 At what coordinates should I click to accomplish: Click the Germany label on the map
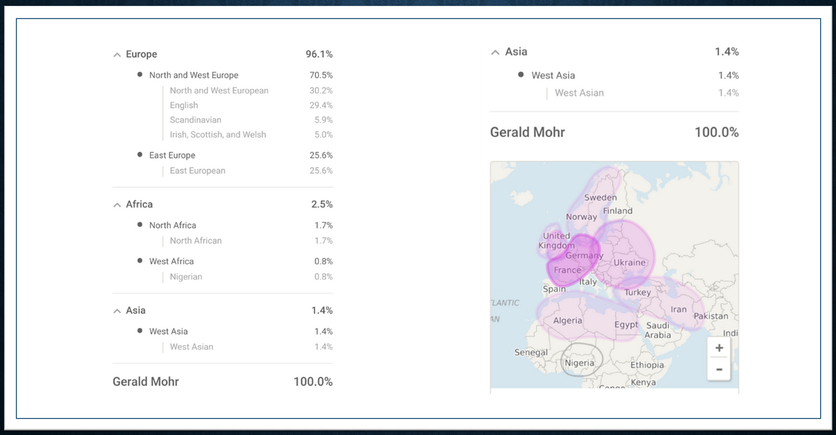[584, 255]
